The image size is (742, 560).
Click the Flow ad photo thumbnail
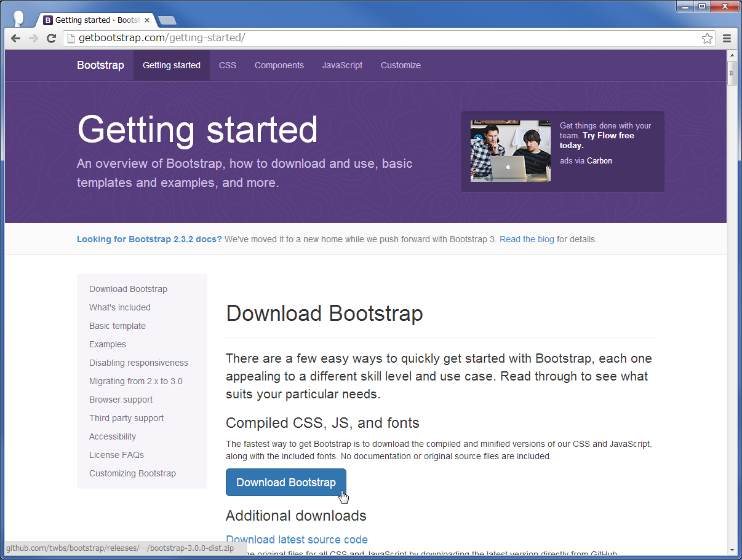[511, 151]
